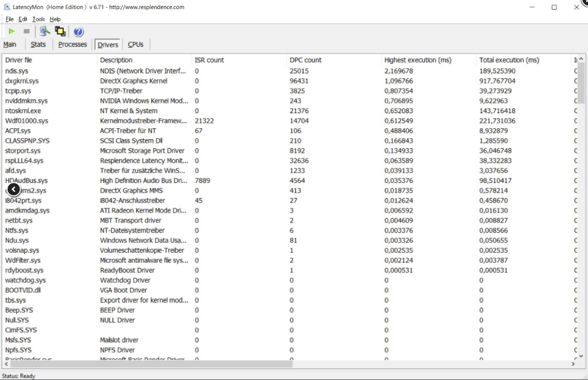Click the LatencyMon app icon in title bar

(x=7, y=7)
